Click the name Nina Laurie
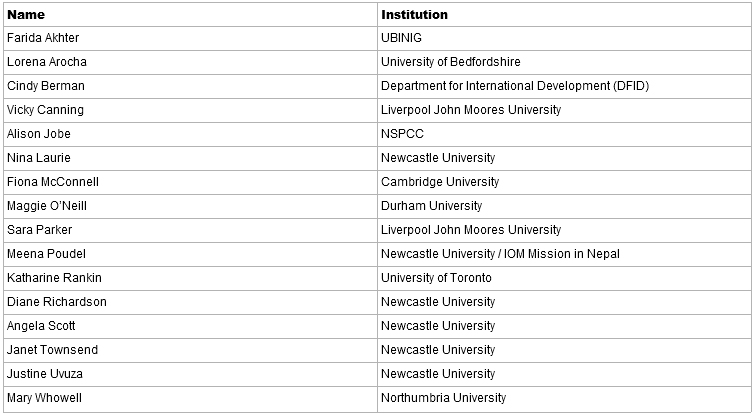 39,158
